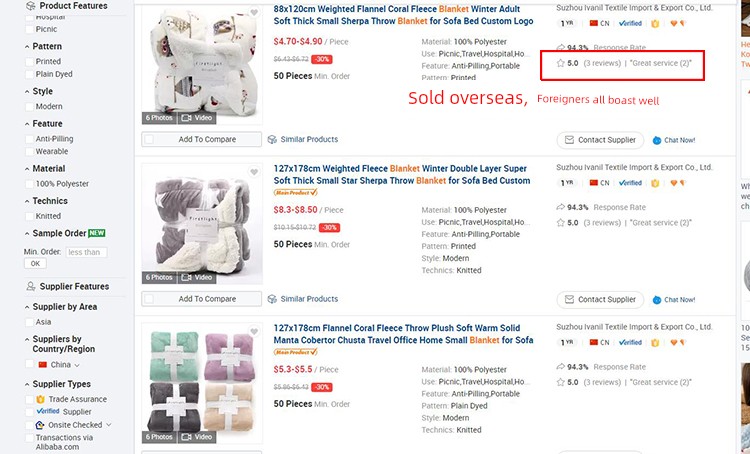Click heart icon on white printed blanket image
This screenshot has width=750, height=454.
[254, 12]
